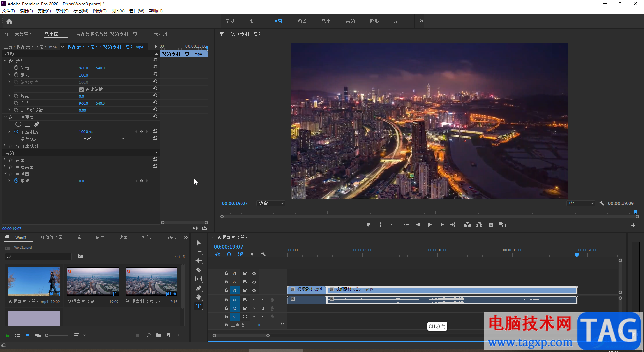The width and height of the screenshot is (644, 352).
Task: Show more workspaces chevron
Action: [x=421, y=21]
